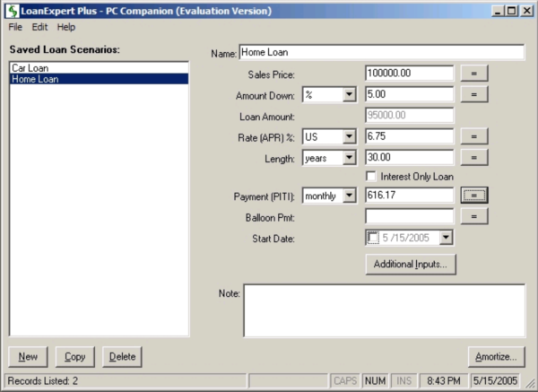Expand the Rate type US dropdown
The width and height of the screenshot is (538, 392).
tap(349, 136)
